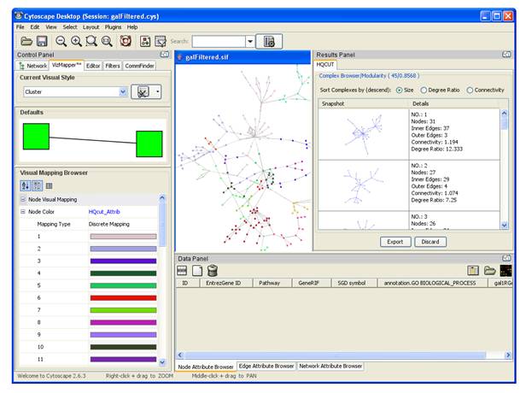Sort complexes by Connectivity

point(470,90)
